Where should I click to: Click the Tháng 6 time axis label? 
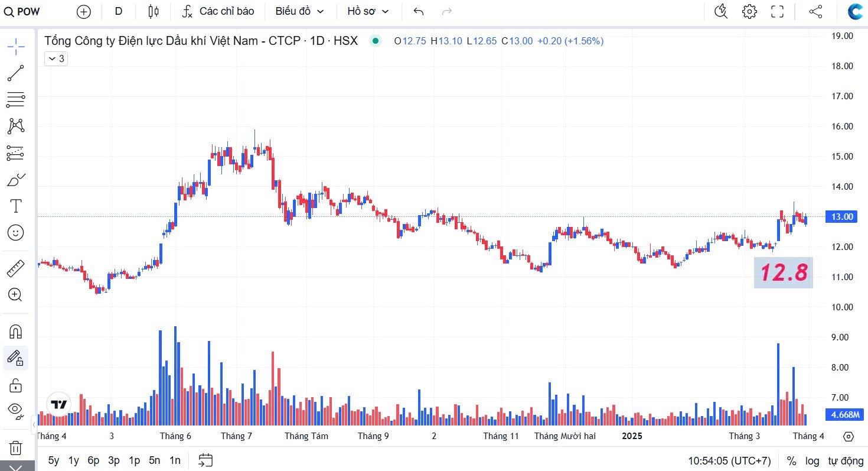tap(175, 436)
